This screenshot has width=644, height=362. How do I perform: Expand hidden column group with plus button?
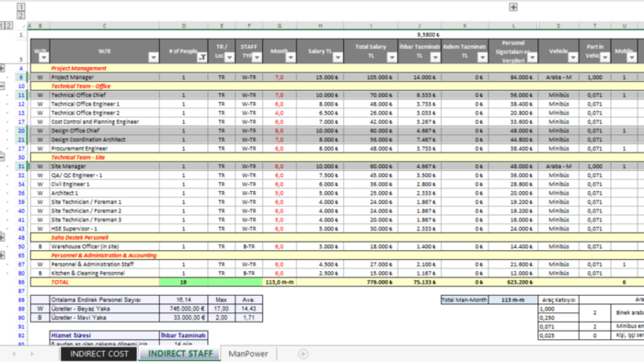click(x=513, y=7)
